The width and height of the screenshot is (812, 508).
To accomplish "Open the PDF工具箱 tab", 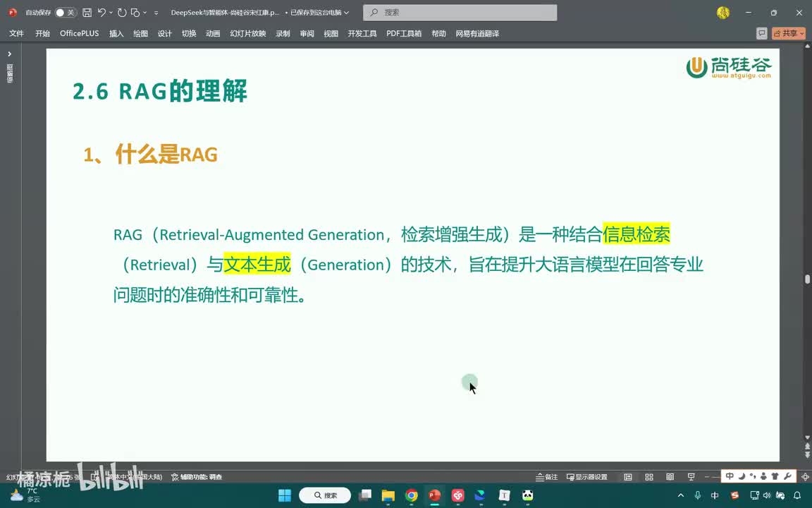I will point(404,33).
